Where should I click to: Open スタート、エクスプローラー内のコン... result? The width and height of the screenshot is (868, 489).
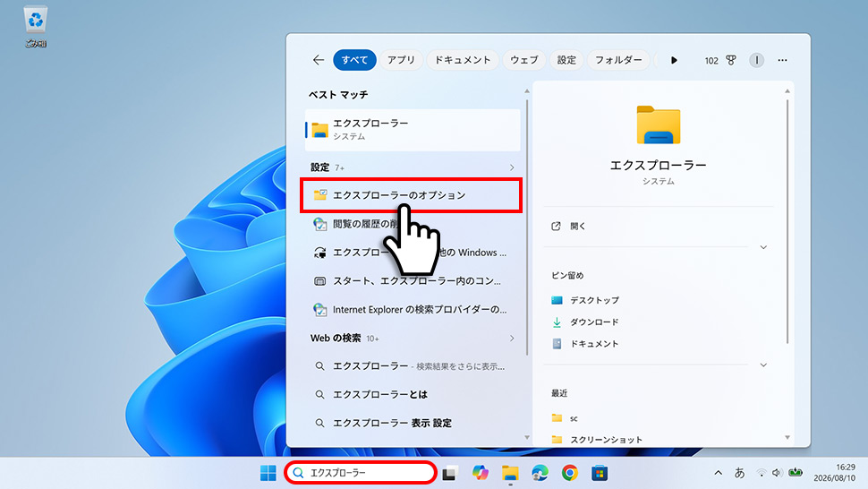[x=413, y=281]
